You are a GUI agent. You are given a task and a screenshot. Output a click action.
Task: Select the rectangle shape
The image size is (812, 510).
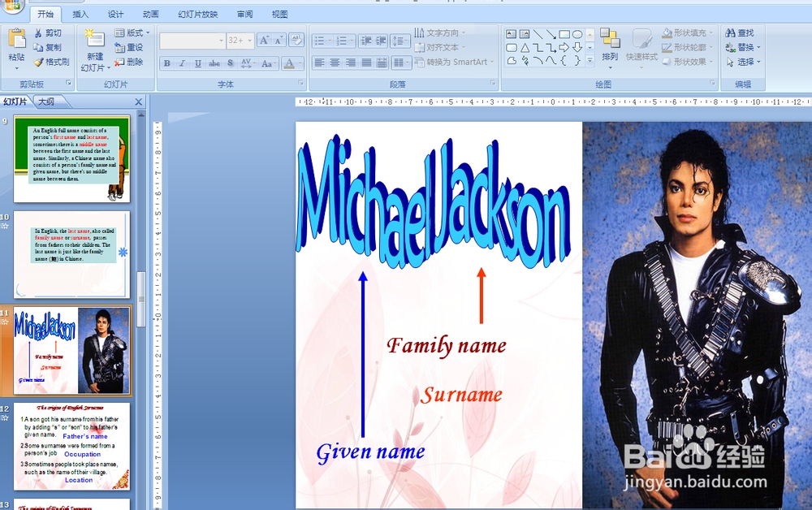coord(564,35)
